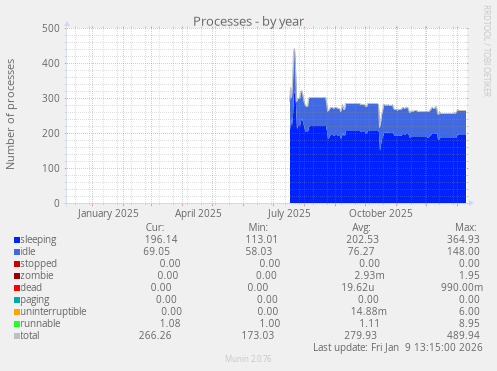497x371 pixels.
Task: Click uninterruptible maximum value 6.00
Action: click(x=469, y=311)
